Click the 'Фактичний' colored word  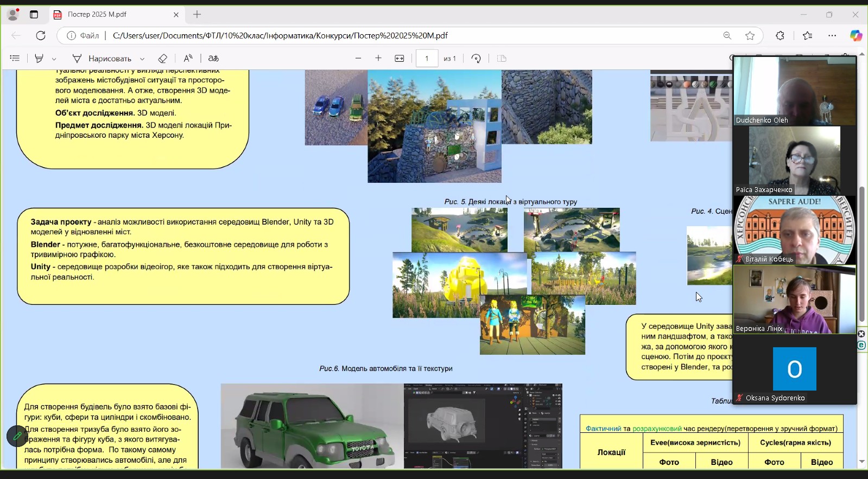pyautogui.click(x=603, y=429)
